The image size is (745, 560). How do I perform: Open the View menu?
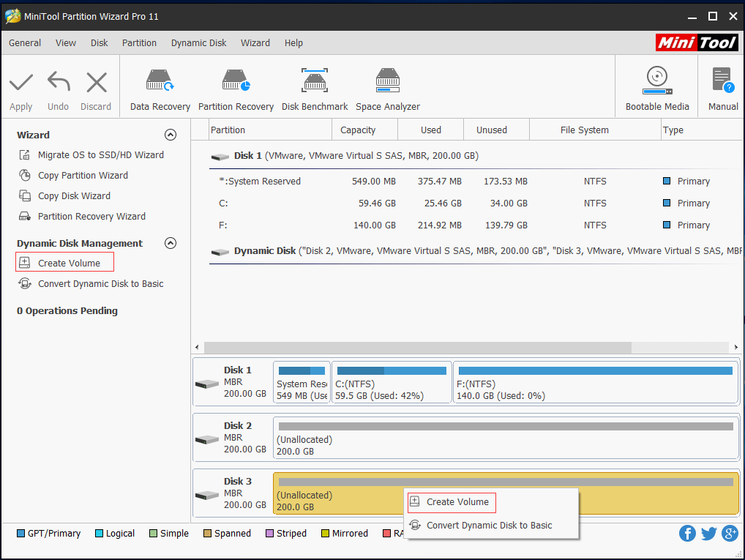(66, 42)
